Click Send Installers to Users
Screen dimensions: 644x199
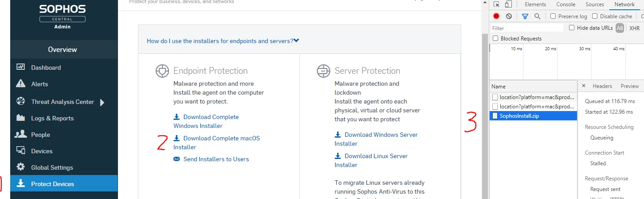click(216, 159)
